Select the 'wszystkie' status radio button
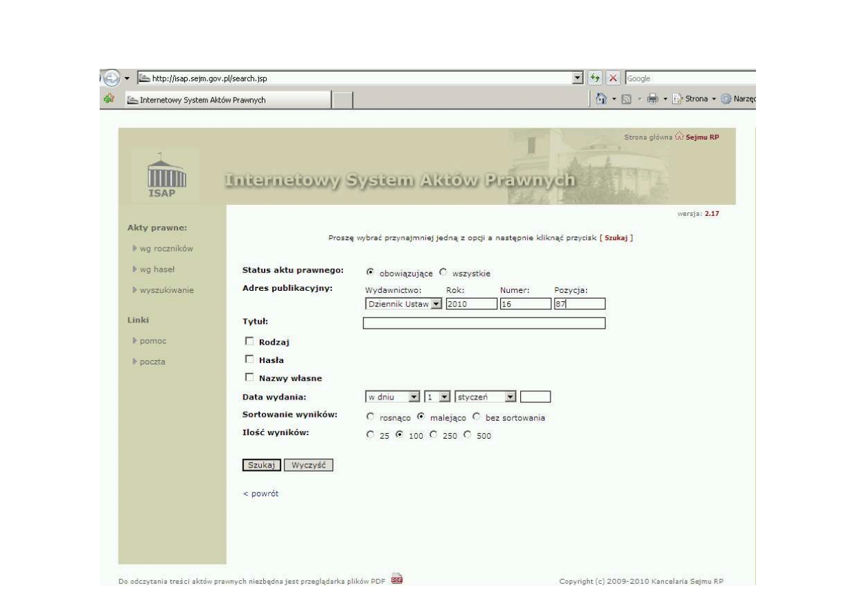 pos(443,271)
